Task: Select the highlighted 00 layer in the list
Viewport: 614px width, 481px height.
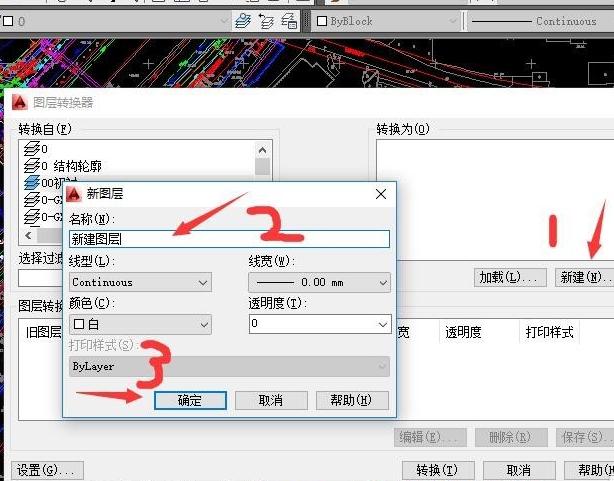Action: click(43, 183)
